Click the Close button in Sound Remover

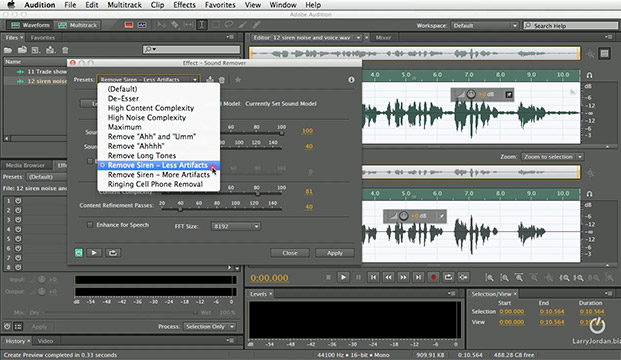(290, 253)
